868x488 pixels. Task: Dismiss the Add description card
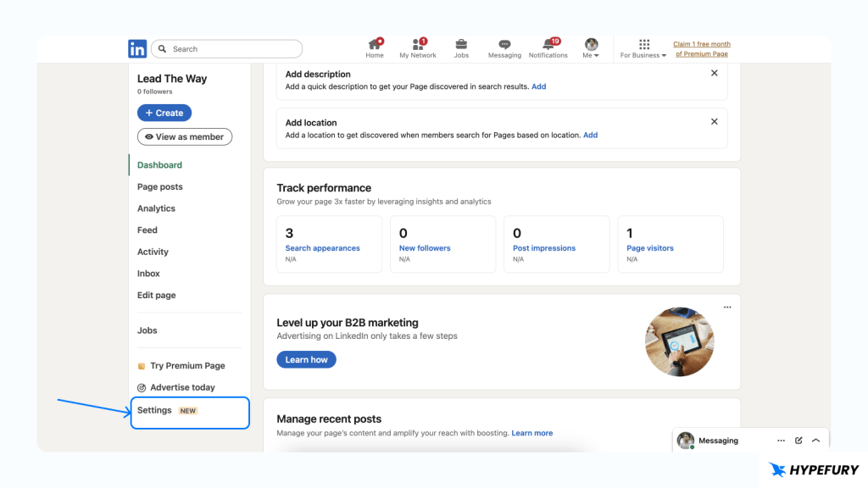[714, 74]
